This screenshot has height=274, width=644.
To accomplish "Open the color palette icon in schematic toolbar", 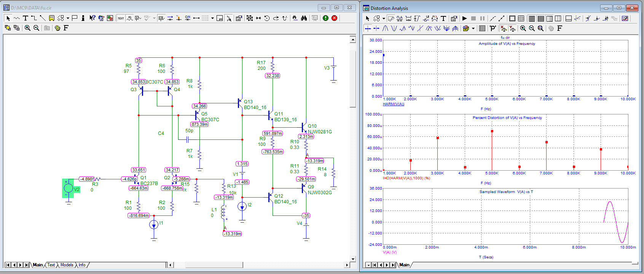I will tap(57, 28).
